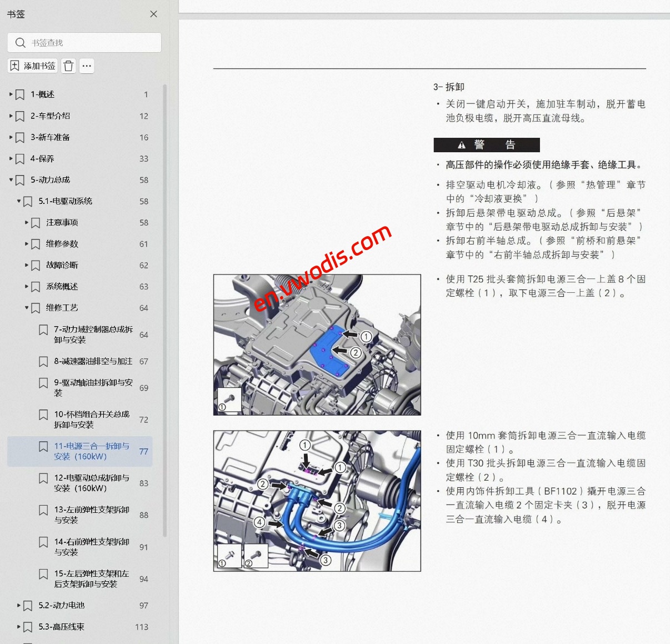Open the bookmark more options (...) menu
This screenshot has width=670, height=644.
[87, 66]
